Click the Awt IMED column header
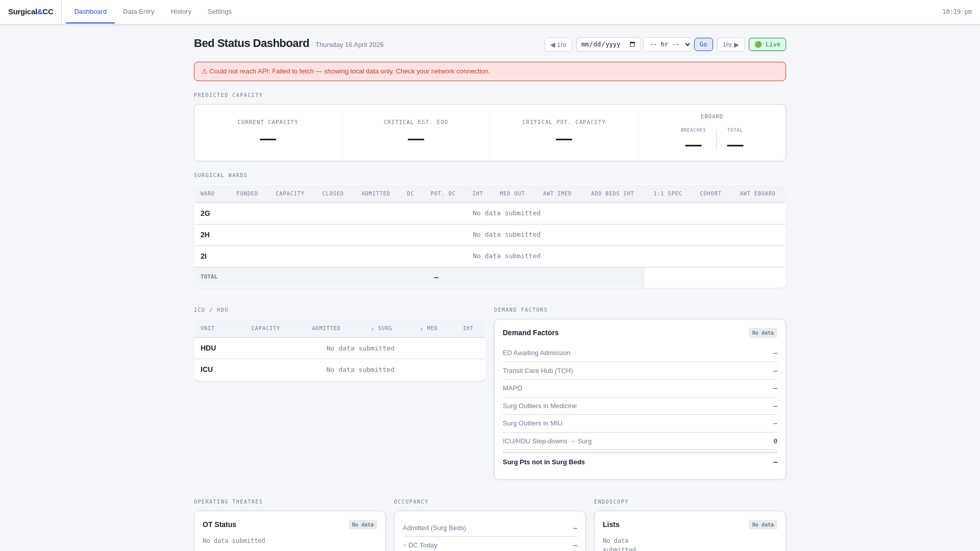Viewport: 980px width, 551px height. [557, 194]
